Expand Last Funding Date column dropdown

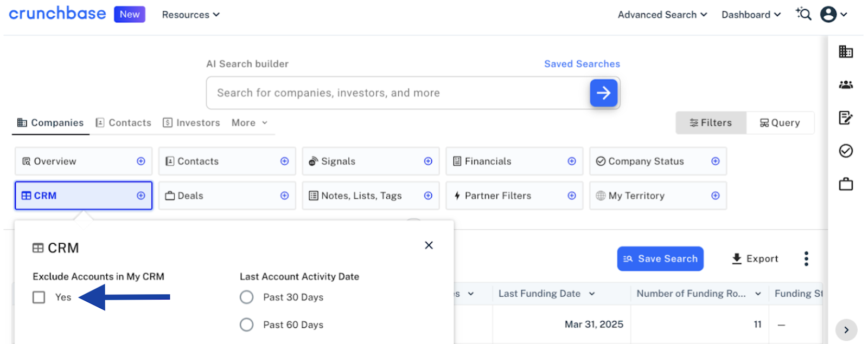(592, 294)
